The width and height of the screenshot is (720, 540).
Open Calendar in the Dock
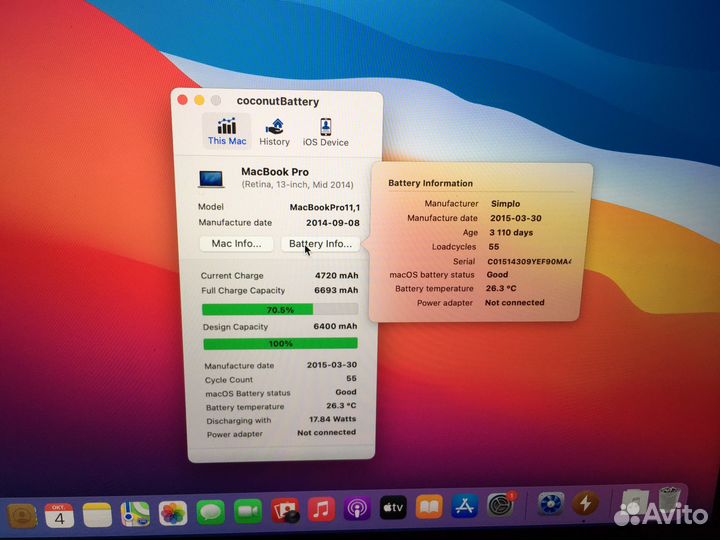59,515
